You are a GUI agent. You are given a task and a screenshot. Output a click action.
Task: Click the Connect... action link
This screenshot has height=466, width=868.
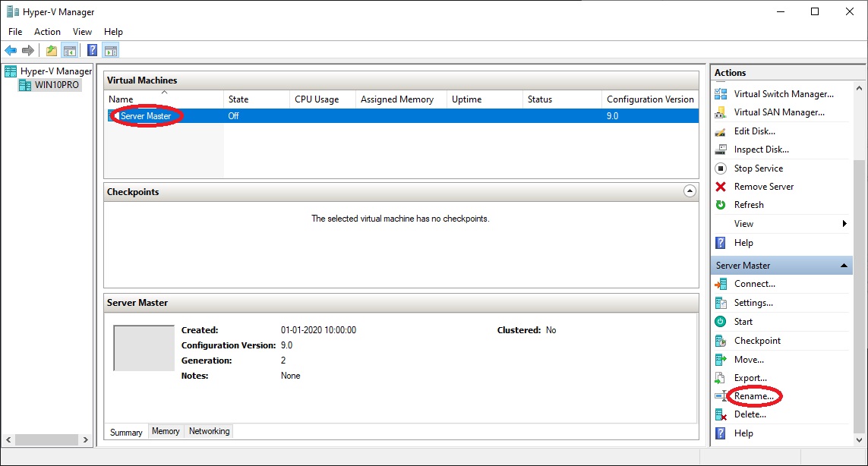coord(755,284)
